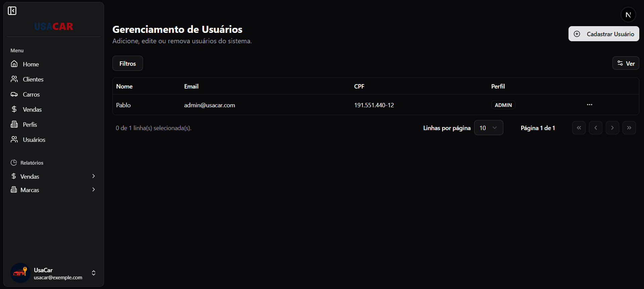The width and height of the screenshot is (644, 289).
Task: Open the Filtros panel
Action: coord(128,63)
